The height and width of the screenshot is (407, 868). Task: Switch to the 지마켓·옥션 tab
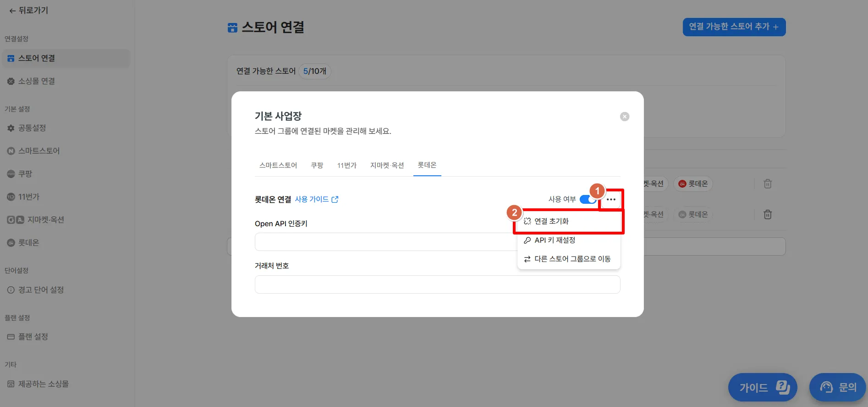[x=387, y=165]
